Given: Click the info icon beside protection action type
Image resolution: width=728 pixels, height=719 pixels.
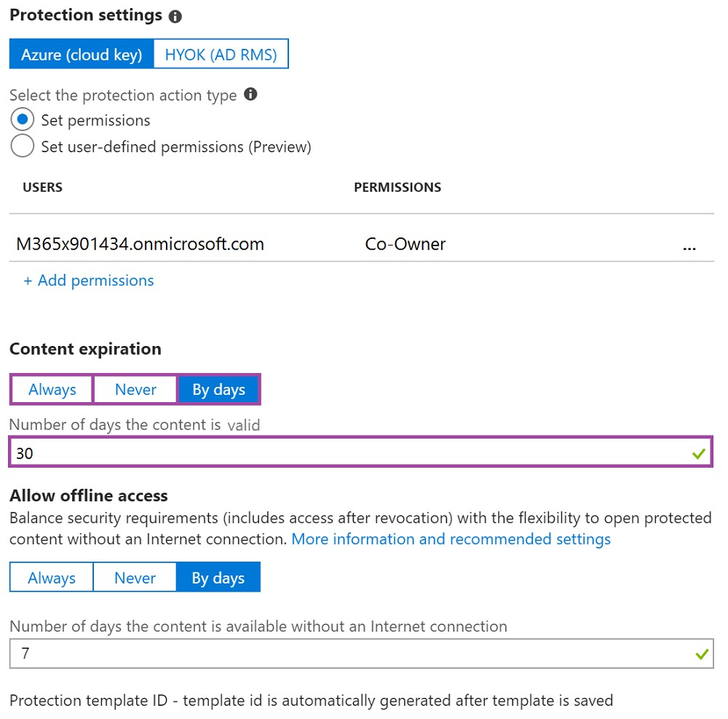Looking at the screenshot, I should pyautogui.click(x=250, y=94).
